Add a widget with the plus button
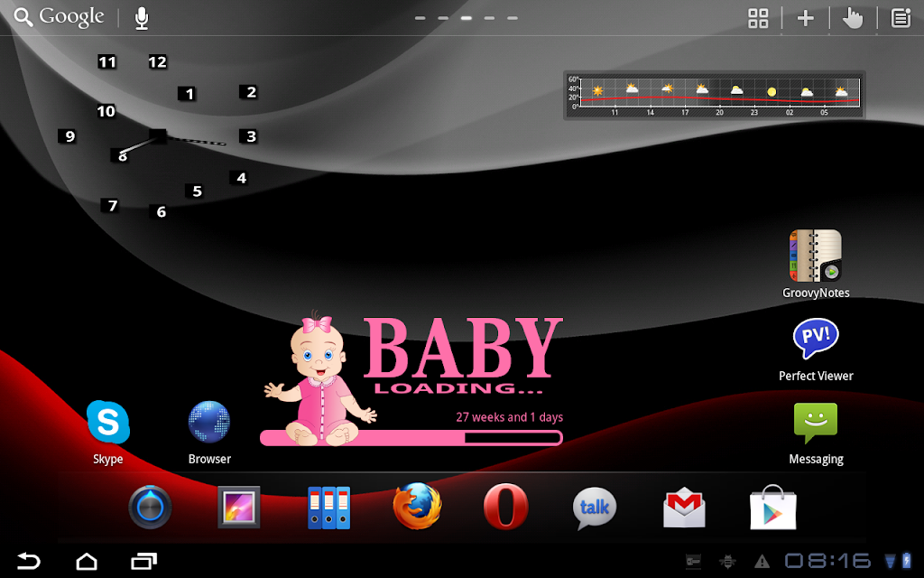This screenshot has width=924, height=578. tap(806, 18)
